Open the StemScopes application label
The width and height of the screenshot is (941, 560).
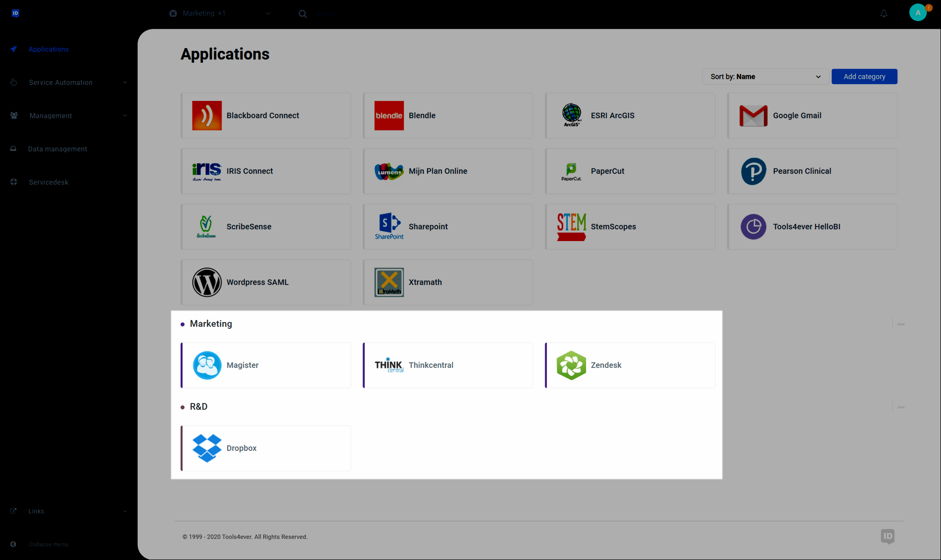pos(613,227)
